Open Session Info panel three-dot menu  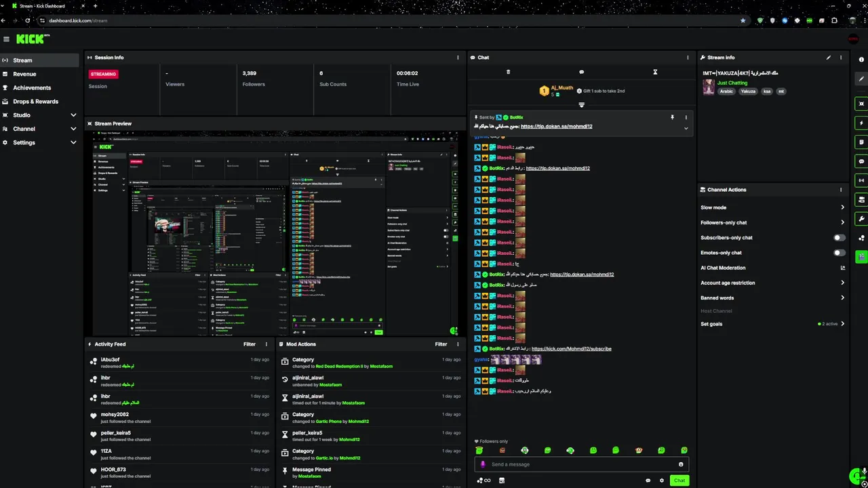pos(458,58)
